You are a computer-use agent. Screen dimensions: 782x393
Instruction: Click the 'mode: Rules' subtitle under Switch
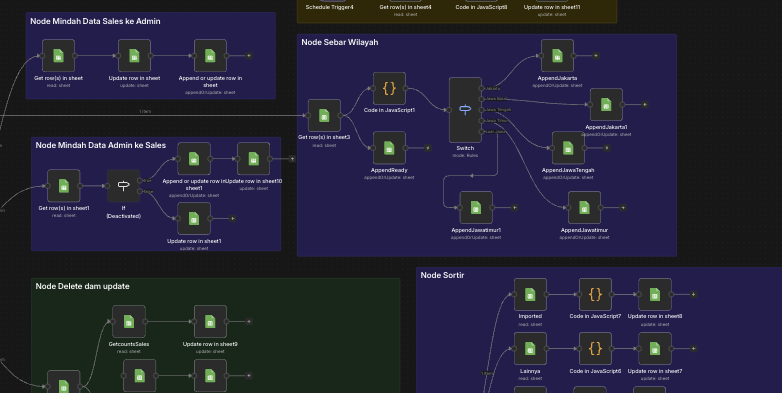click(x=465, y=156)
